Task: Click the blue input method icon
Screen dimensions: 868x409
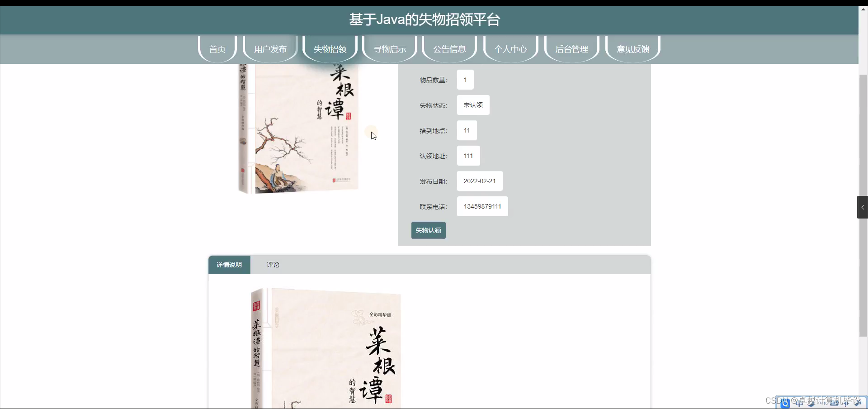Action: pos(785,403)
